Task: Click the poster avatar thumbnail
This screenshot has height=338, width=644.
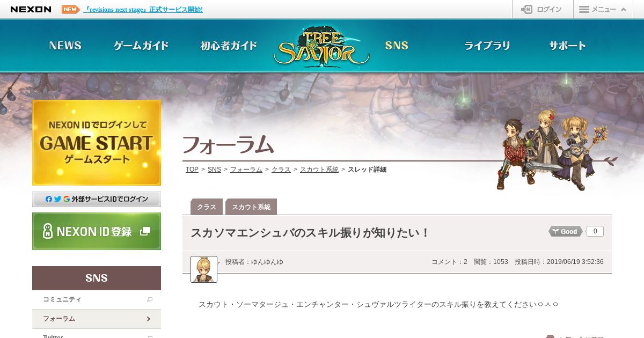Action: [x=204, y=269]
